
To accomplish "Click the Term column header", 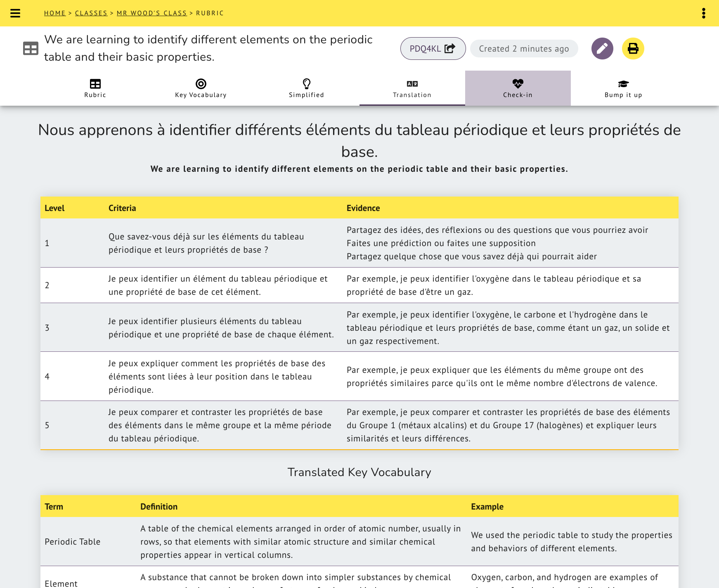I will tap(54, 507).
